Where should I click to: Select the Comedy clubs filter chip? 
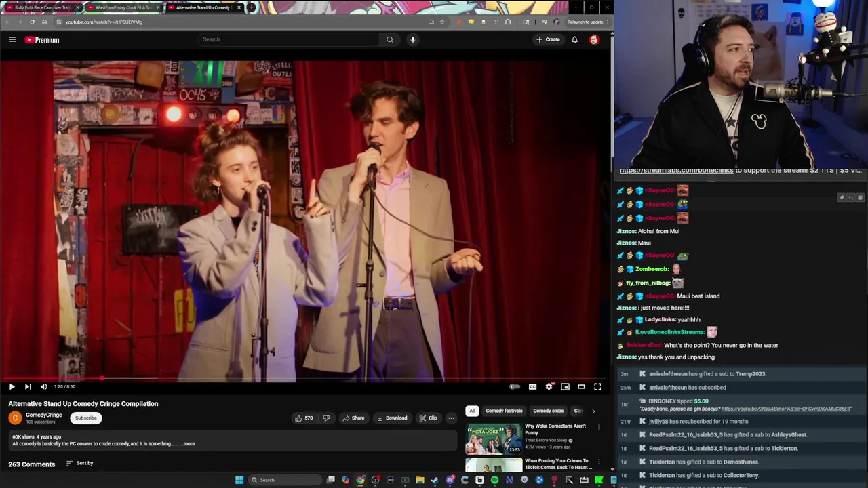point(548,411)
